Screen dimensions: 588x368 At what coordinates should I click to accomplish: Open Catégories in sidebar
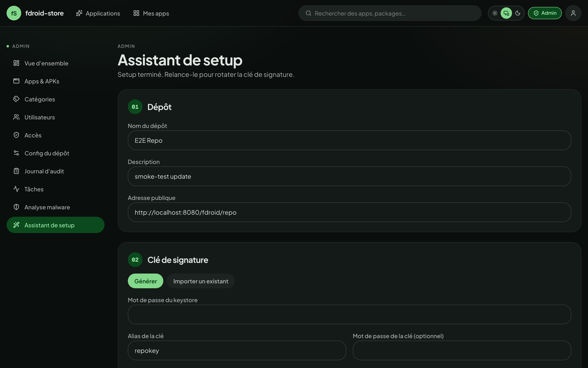(x=55, y=99)
